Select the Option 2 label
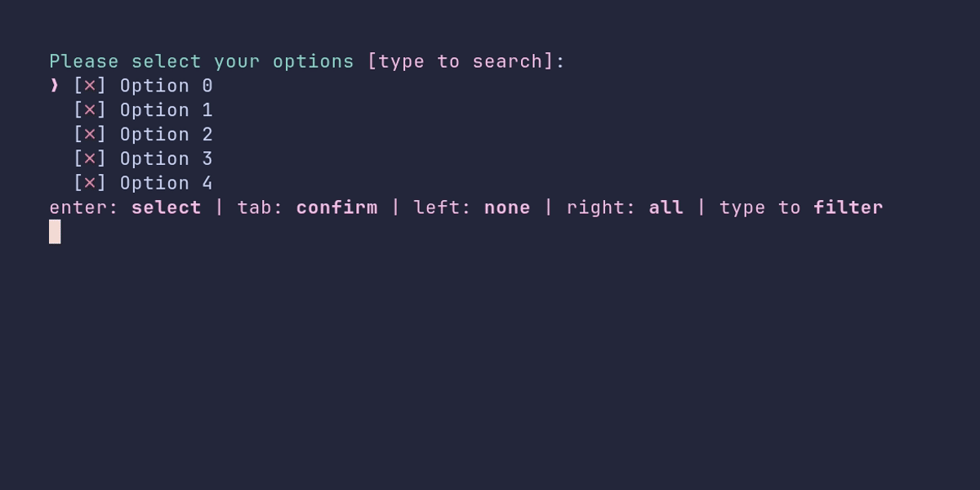Image resolution: width=980 pixels, height=490 pixels. tap(167, 135)
